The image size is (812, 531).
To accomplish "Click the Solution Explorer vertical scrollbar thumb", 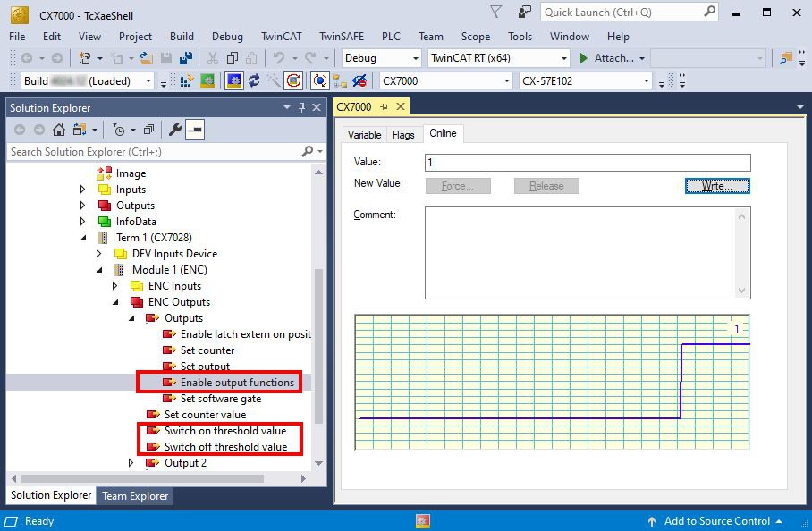I will [318, 346].
